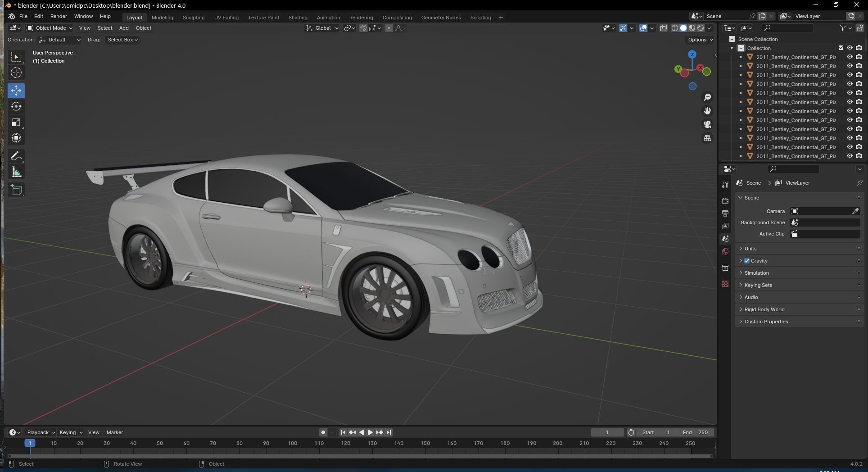Uncheck the Gravity checkbox
The height and width of the screenshot is (472, 868).
pos(747,261)
